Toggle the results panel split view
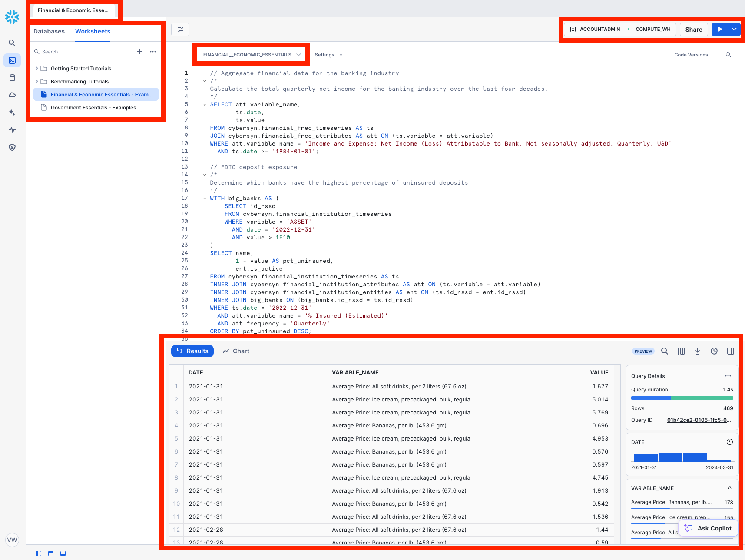The width and height of the screenshot is (745, 560). 731,351
